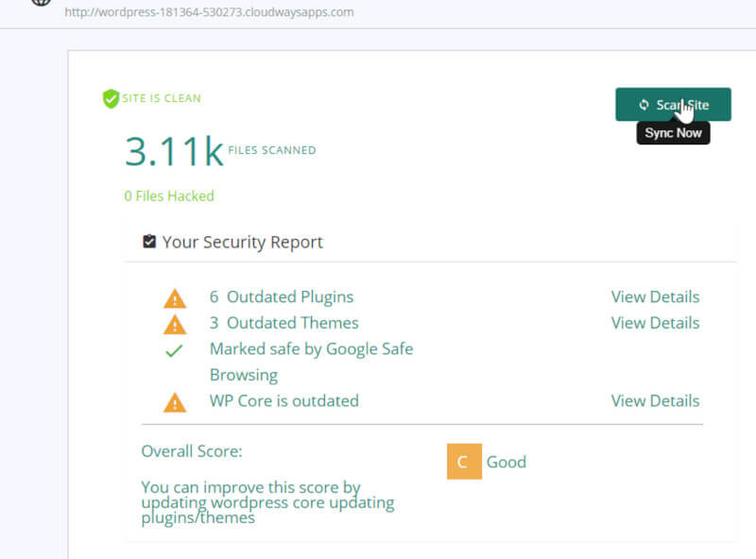Click the score improvement tip paragraph
Viewport: 756px width, 559px height.
[267, 502]
